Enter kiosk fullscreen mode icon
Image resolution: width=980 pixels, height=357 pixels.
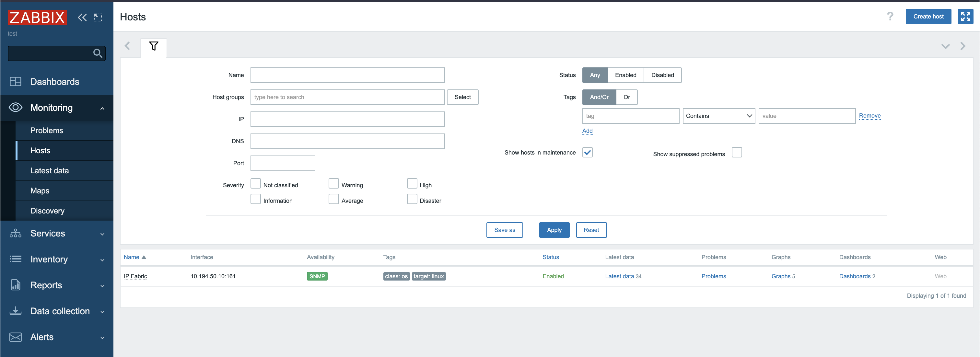click(x=965, y=16)
